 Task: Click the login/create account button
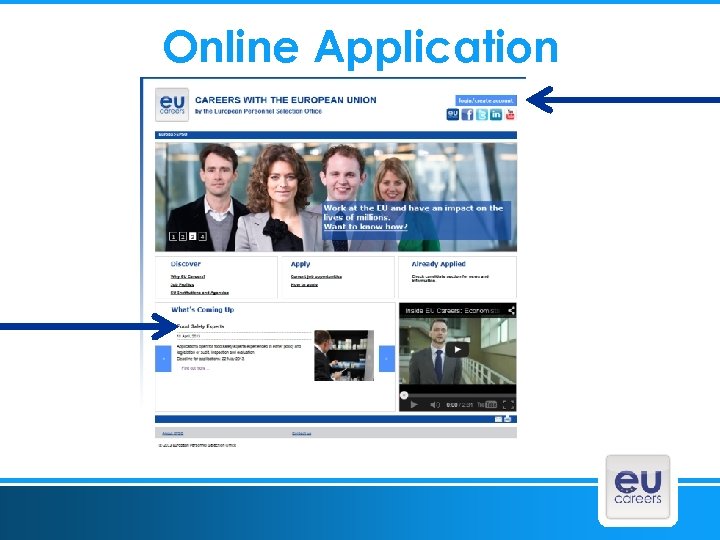(486, 101)
